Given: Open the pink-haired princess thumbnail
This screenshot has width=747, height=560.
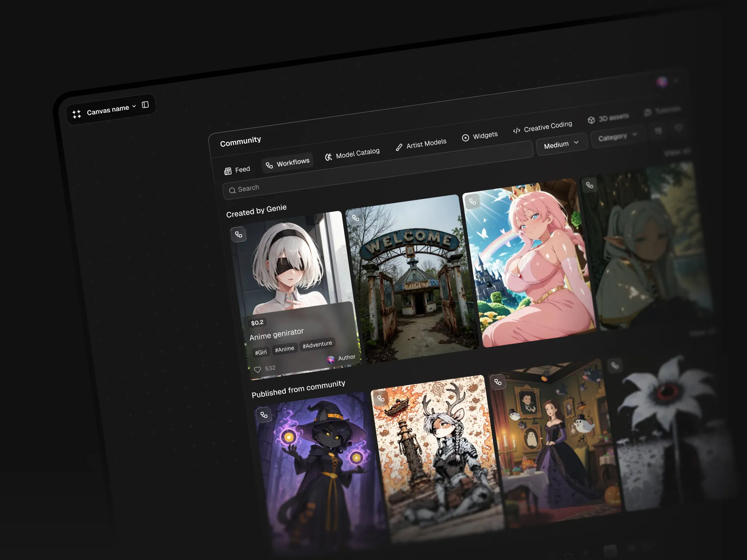Looking at the screenshot, I should click(529, 262).
